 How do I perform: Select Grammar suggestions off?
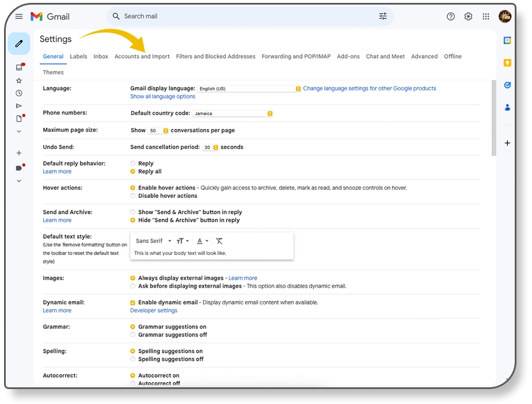(133, 335)
